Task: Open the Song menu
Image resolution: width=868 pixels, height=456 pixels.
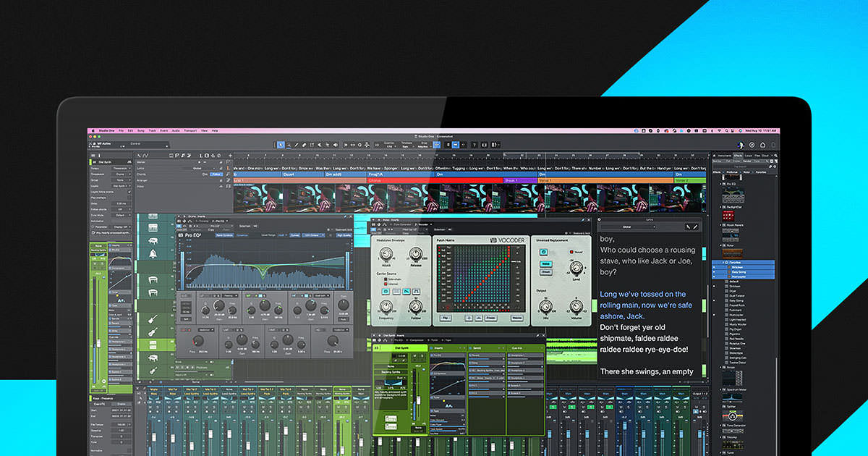Action: (141, 130)
